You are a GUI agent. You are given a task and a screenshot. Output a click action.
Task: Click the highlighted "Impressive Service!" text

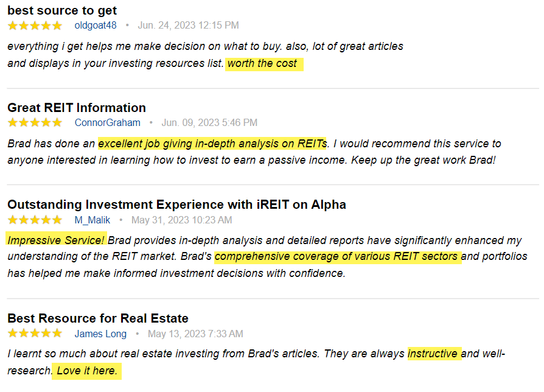coord(56,240)
